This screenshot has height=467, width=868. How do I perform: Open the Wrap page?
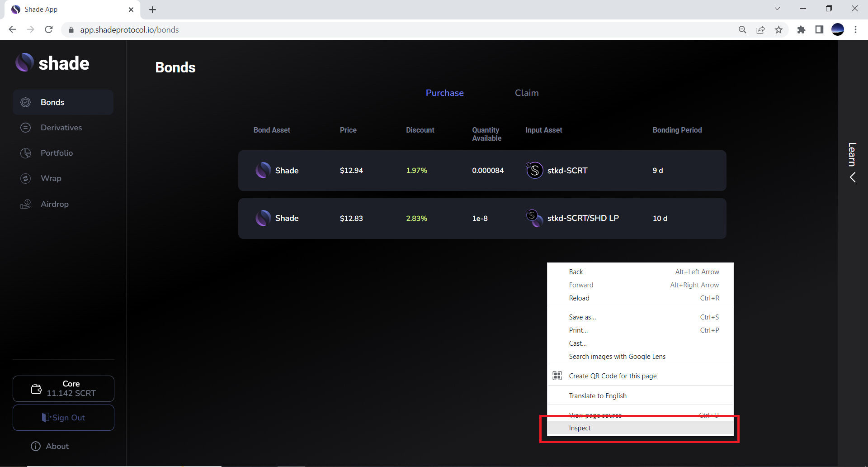[63, 178]
